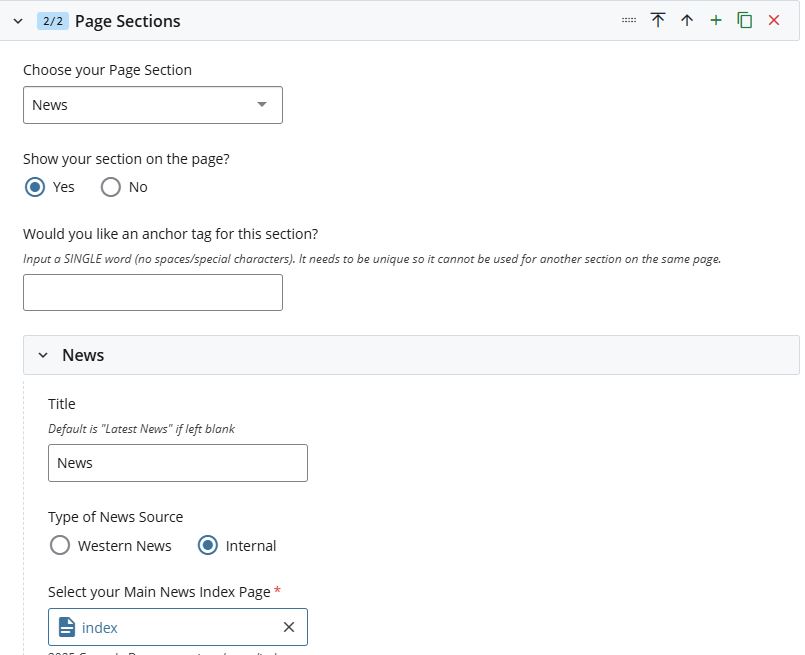Clear the selected index page
The image size is (805, 655).
pos(289,627)
